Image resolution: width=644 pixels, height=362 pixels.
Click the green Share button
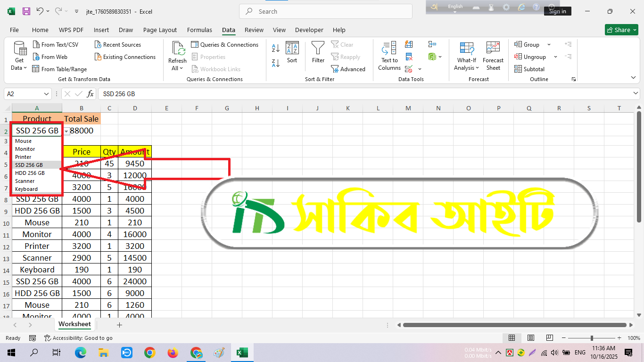point(621,30)
